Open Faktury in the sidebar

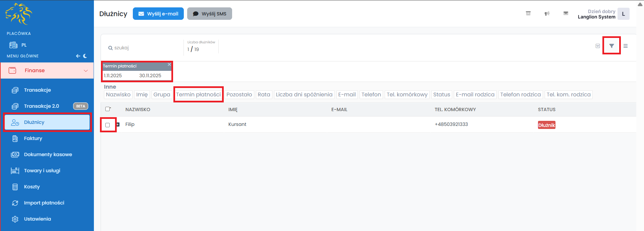[33, 138]
